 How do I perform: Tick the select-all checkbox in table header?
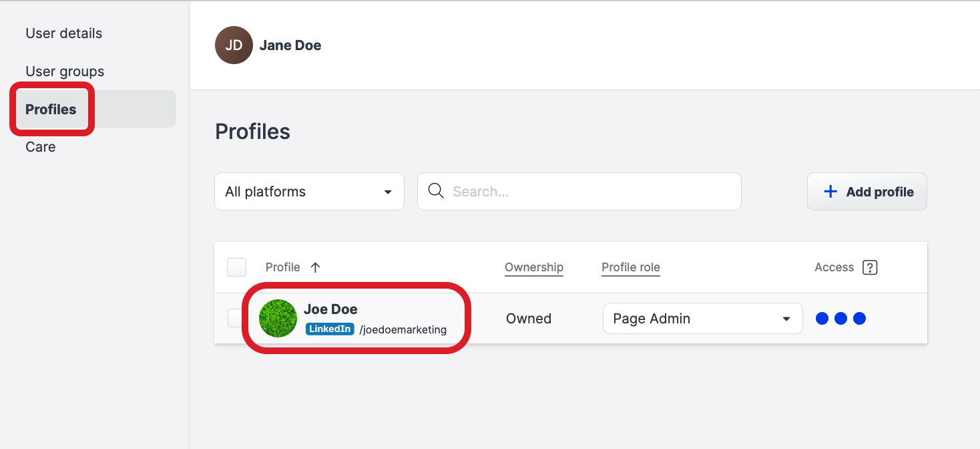point(237,267)
